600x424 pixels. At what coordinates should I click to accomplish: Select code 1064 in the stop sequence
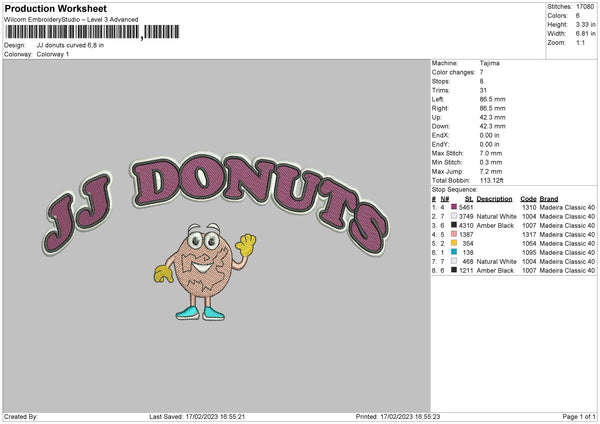click(529, 243)
